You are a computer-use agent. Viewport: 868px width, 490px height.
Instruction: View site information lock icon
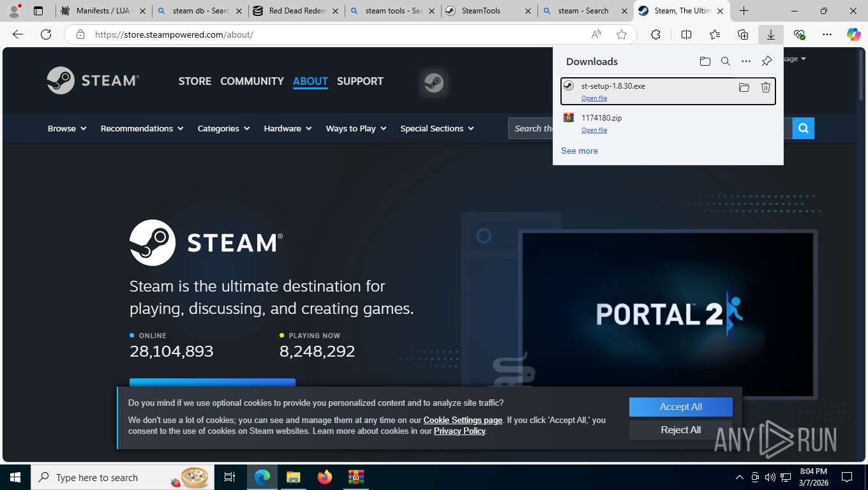(80, 34)
